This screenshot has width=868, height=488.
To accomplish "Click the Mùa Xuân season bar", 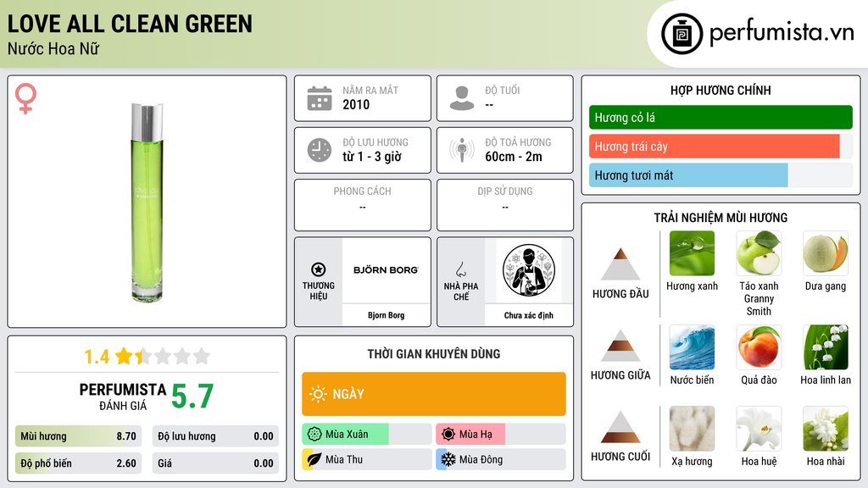I will 366,435.
